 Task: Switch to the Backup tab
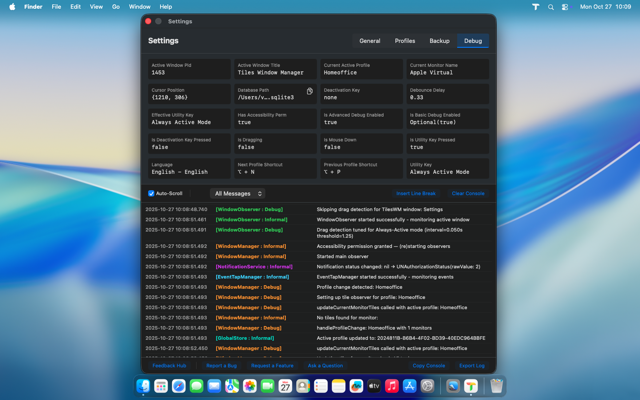(439, 41)
